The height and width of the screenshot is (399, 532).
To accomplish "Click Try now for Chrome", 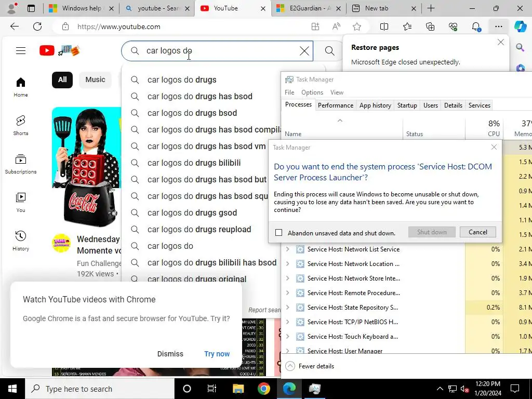I will pyautogui.click(x=217, y=354).
